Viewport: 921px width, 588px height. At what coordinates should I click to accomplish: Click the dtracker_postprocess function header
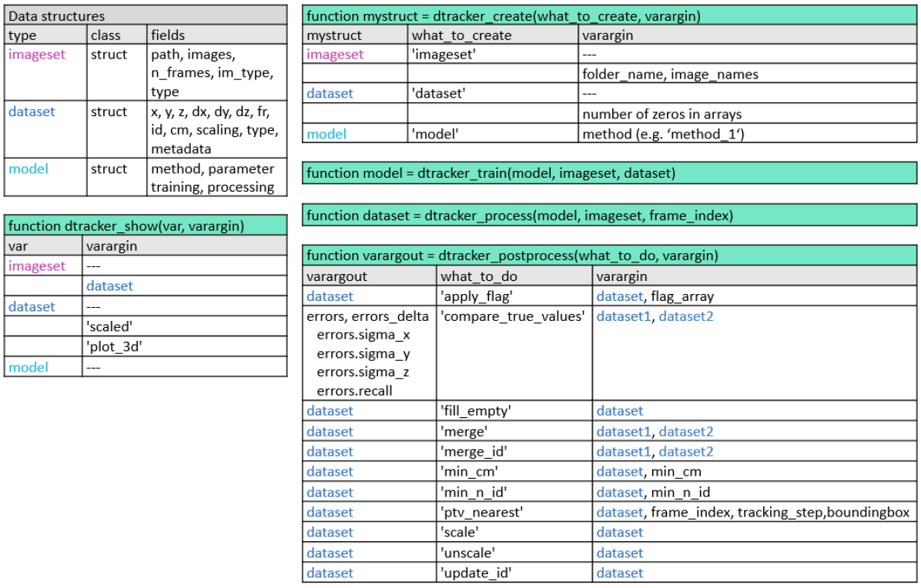click(609, 256)
